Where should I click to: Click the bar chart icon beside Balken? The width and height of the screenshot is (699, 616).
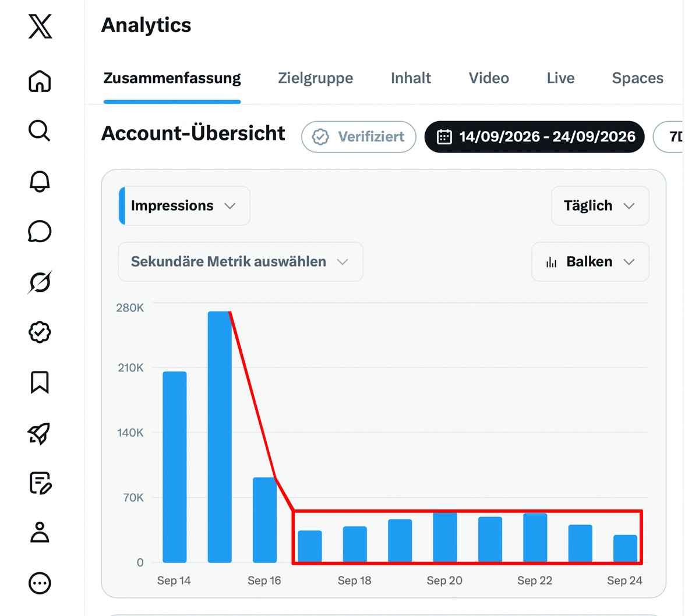[551, 262]
